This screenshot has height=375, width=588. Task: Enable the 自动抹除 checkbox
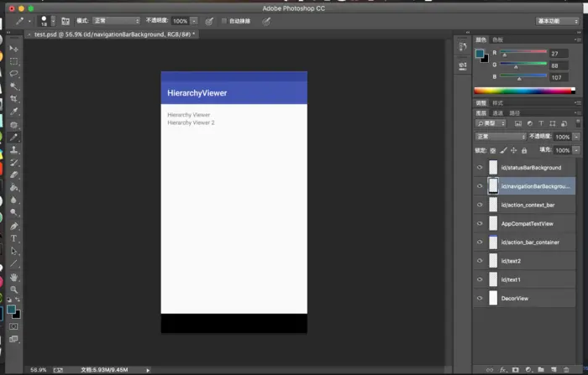tap(224, 21)
